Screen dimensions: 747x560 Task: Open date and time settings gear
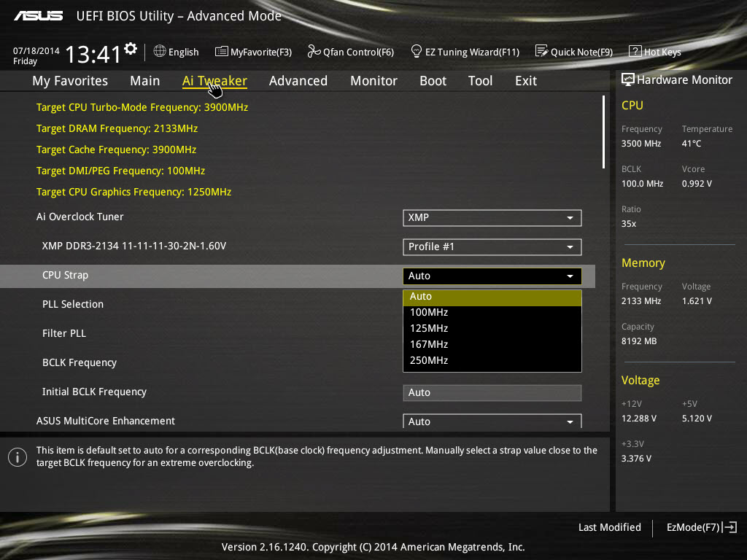(131, 49)
